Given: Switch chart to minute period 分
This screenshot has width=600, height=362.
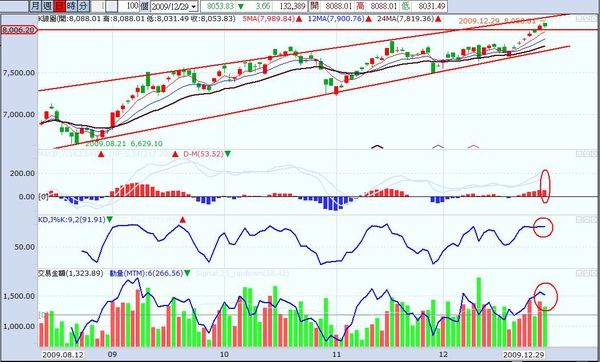Looking at the screenshot, I should pos(83,6).
